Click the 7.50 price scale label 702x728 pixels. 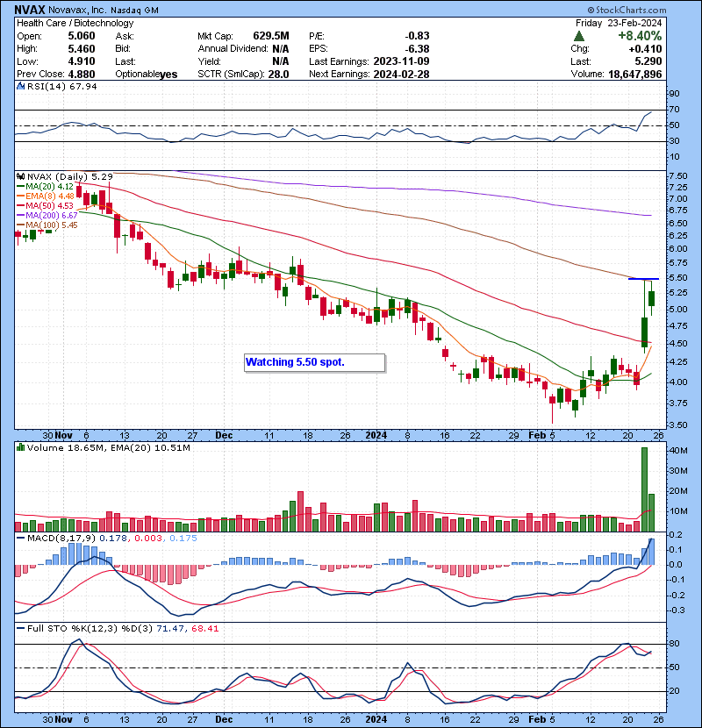click(x=678, y=176)
